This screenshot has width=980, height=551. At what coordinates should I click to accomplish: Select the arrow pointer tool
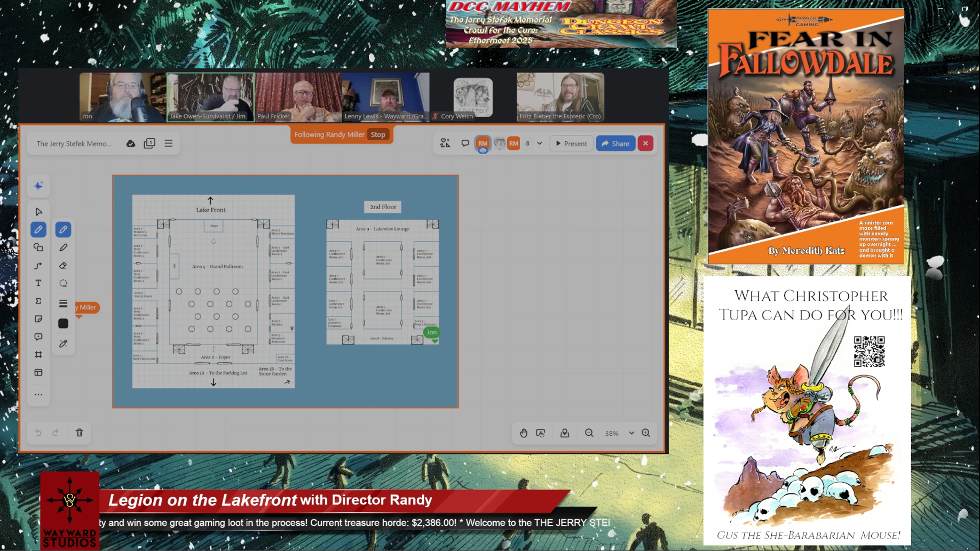38,212
